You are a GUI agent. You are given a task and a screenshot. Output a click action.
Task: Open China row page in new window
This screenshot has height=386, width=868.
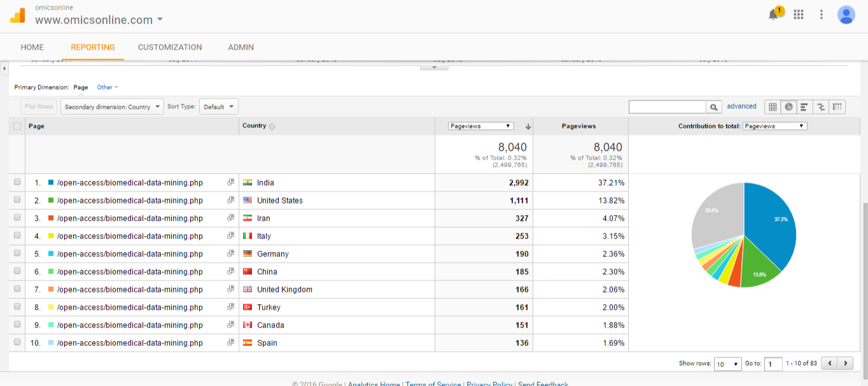tap(230, 272)
